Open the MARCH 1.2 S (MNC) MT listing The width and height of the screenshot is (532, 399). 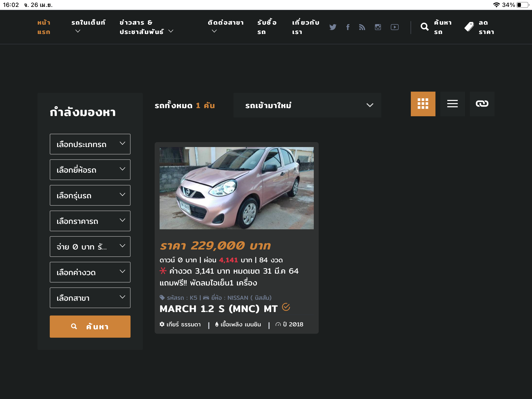pyautogui.click(x=218, y=309)
